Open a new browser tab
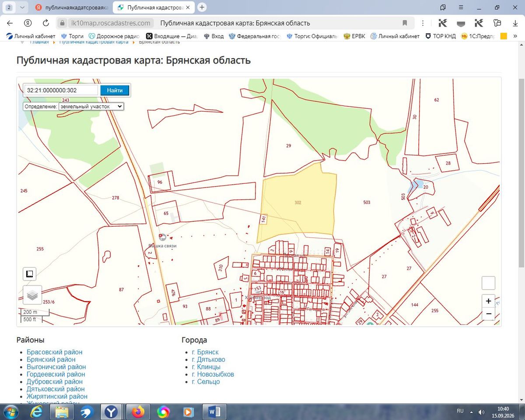This screenshot has height=420, width=525. [x=202, y=7]
